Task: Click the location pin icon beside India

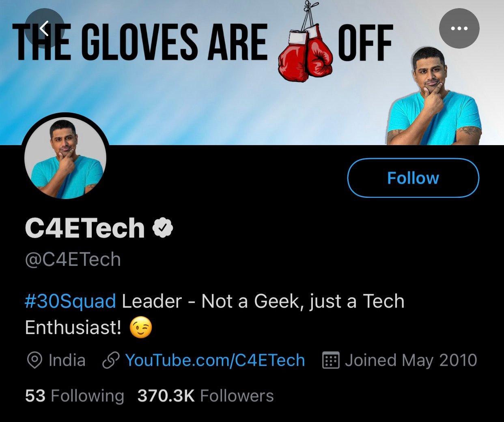Action: [x=35, y=360]
